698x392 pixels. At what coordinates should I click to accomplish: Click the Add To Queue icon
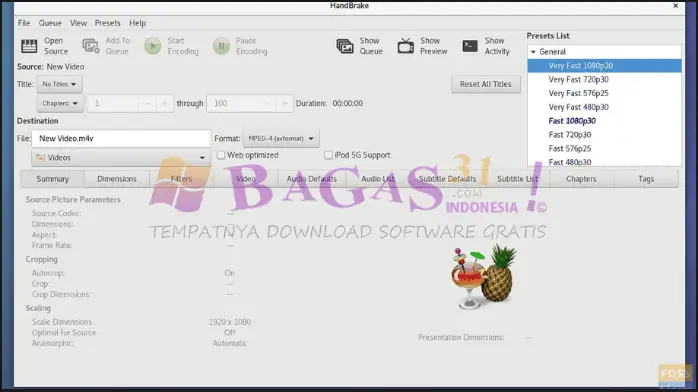pyautogui.click(x=91, y=46)
